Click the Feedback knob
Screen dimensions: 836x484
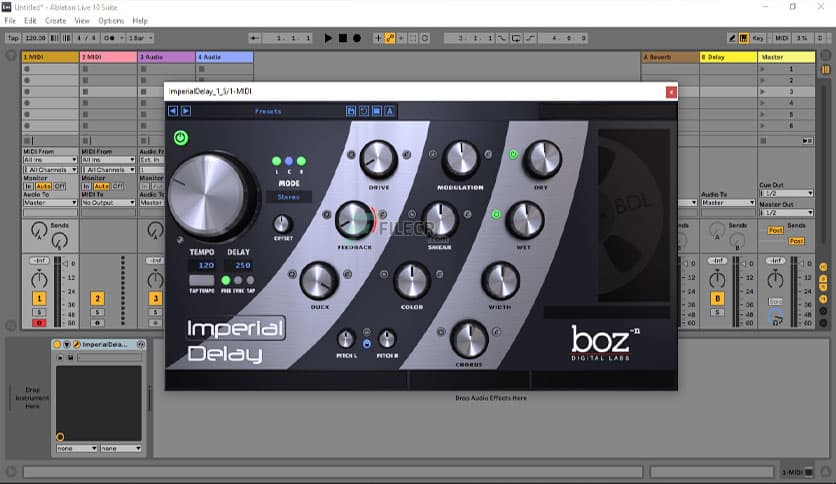354,220
